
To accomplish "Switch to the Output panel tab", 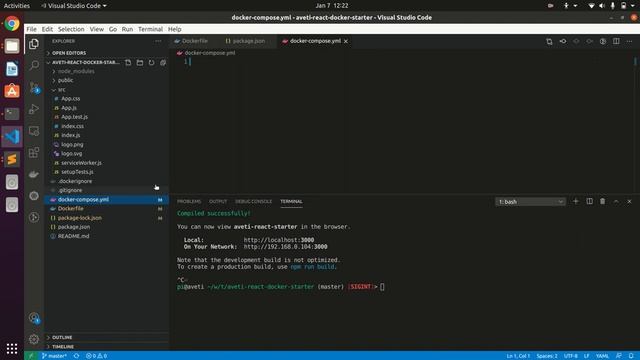I will [x=218, y=202].
